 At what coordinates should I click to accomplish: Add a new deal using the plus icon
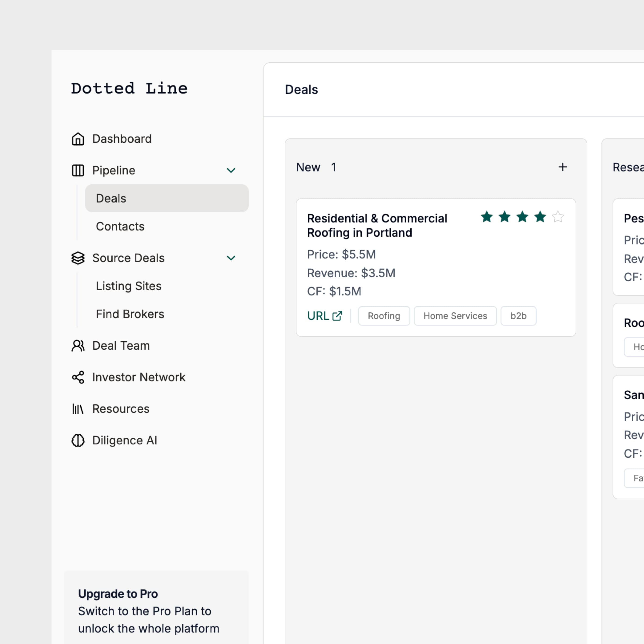click(563, 167)
